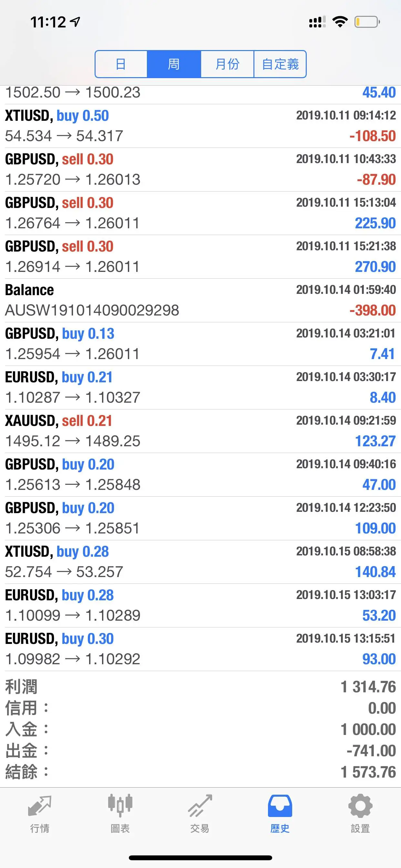Image resolution: width=401 pixels, height=868 pixels.
Task: Tap the battery indicator in status bar
Action: pos(367,22)
